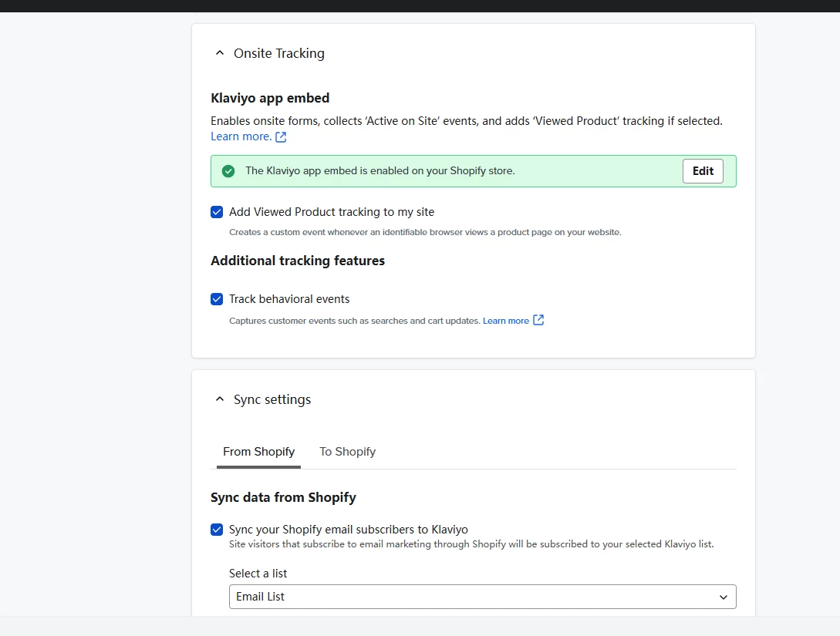The height and width of the screenshot is (636, 840).
Task: Toggle Track behavioral events checkbox
Action: (x=217, y=299)
